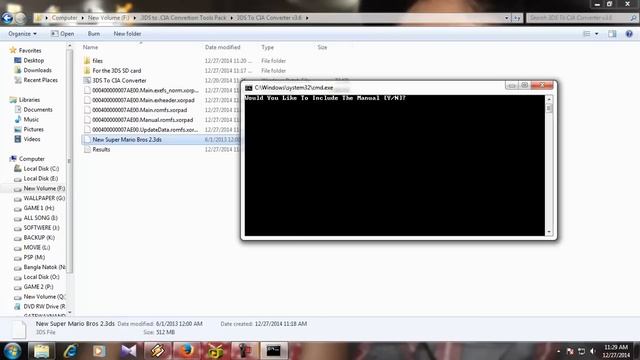Select Downloads in the navigation pane
Screen dimensions: 640x360
pos(37,70)
